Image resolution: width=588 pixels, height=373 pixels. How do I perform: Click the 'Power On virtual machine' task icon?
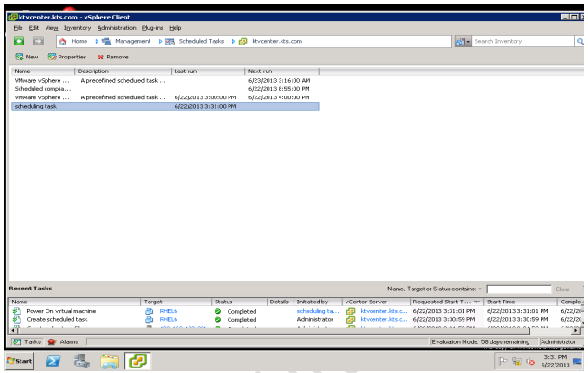tap(17, 311)
